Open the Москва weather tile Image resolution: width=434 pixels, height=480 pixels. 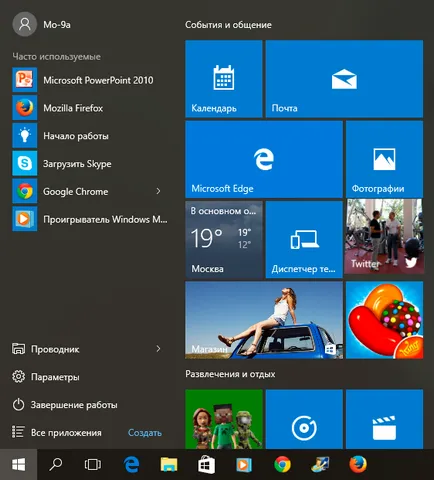(224, 239)
